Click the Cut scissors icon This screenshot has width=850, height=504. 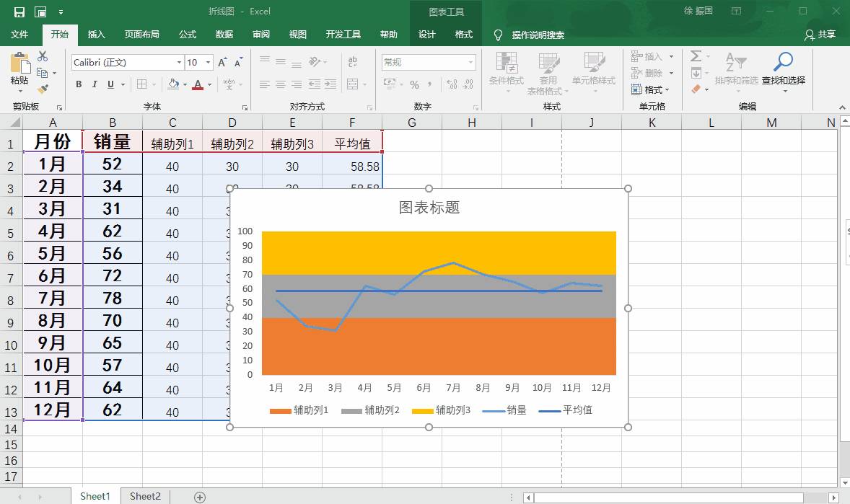coord(43,56)
